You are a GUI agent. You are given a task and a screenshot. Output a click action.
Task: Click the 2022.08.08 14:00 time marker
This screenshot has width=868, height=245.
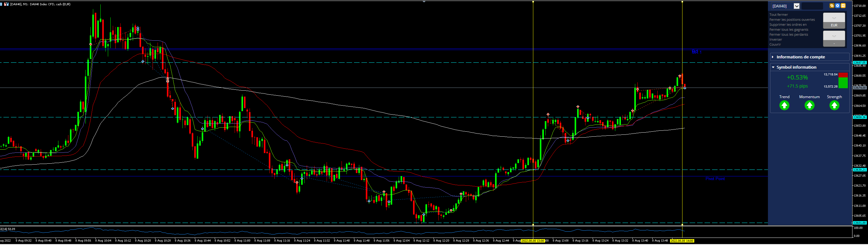pyautogui.click(x=682, y=241)
